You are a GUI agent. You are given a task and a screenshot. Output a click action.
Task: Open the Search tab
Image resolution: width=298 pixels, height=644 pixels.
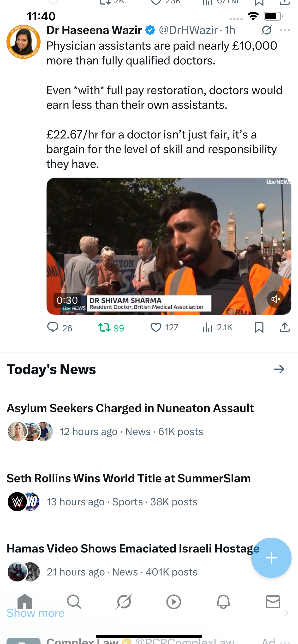click(x=74, y=602)
